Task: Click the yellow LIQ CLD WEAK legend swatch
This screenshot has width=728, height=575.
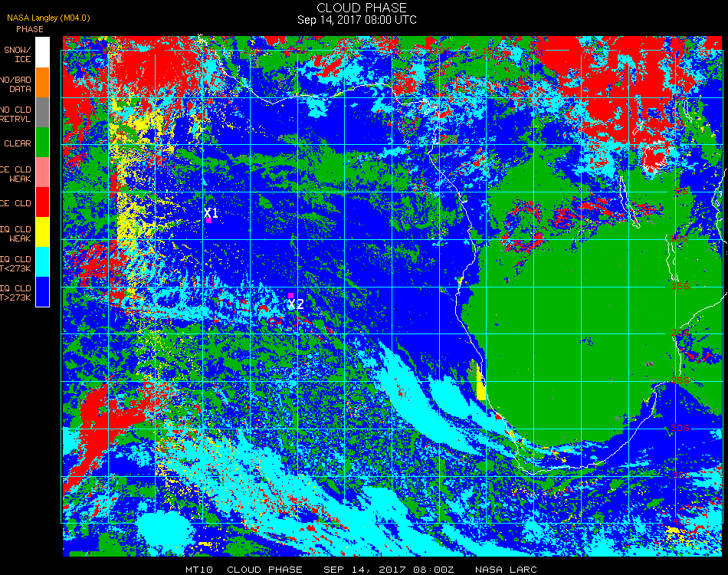Action: coord(42,232)
